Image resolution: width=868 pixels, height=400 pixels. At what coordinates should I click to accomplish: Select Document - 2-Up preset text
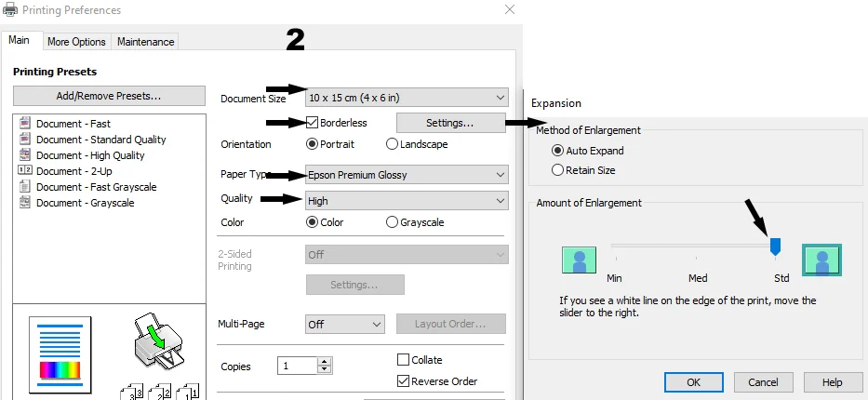(74, 171)
